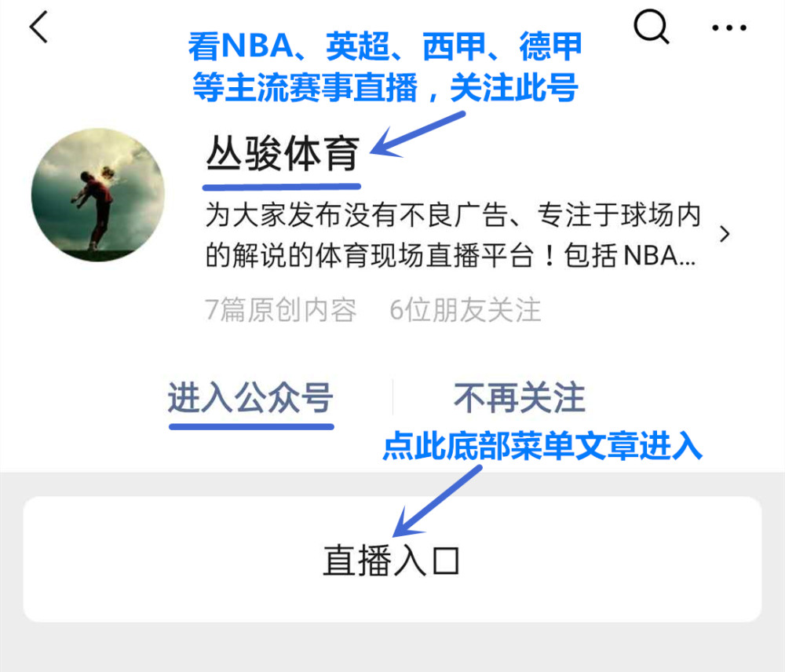Open the 直播入口 menu card
The width and height of the screenshot is (785, 672).
tap(392, 559)
